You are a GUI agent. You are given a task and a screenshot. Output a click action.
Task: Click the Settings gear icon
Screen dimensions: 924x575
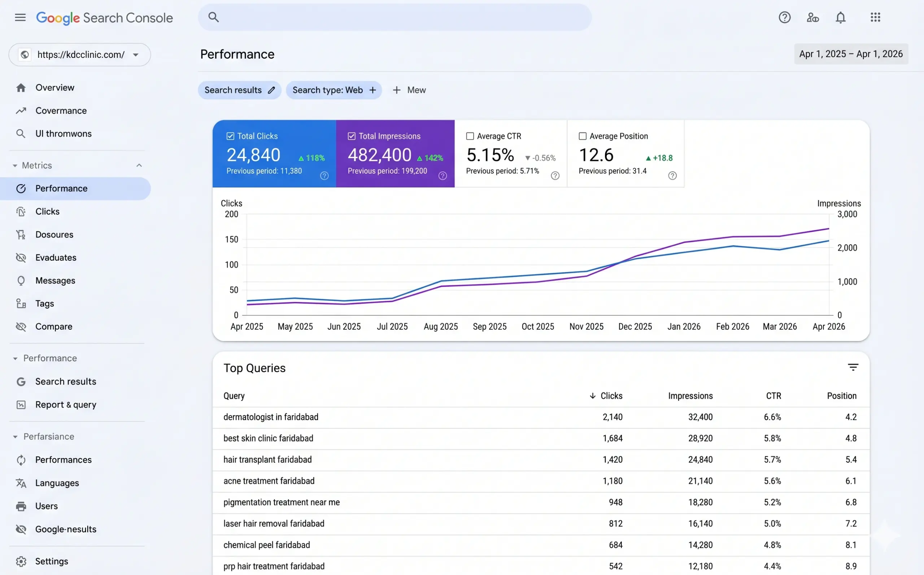pos(21,562)
